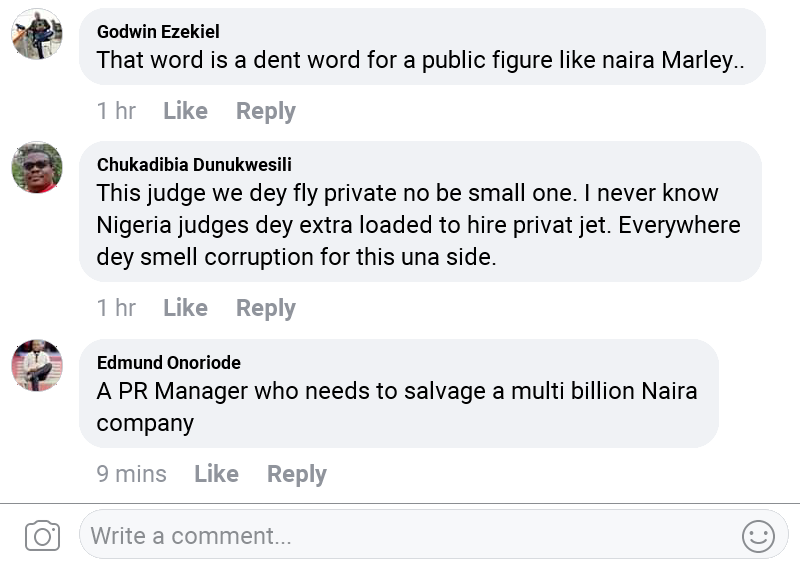The height and width of the screenshot is (565, 800).
Task: Reply to Chukadibia Dunukwesili's comment
Action: point(265,308)
